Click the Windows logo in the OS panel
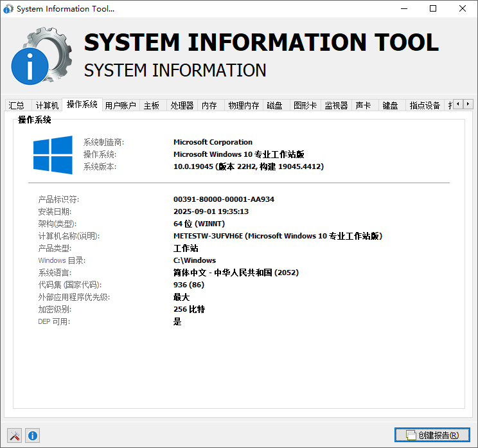The image size is (478, 448). pos(53,155)
